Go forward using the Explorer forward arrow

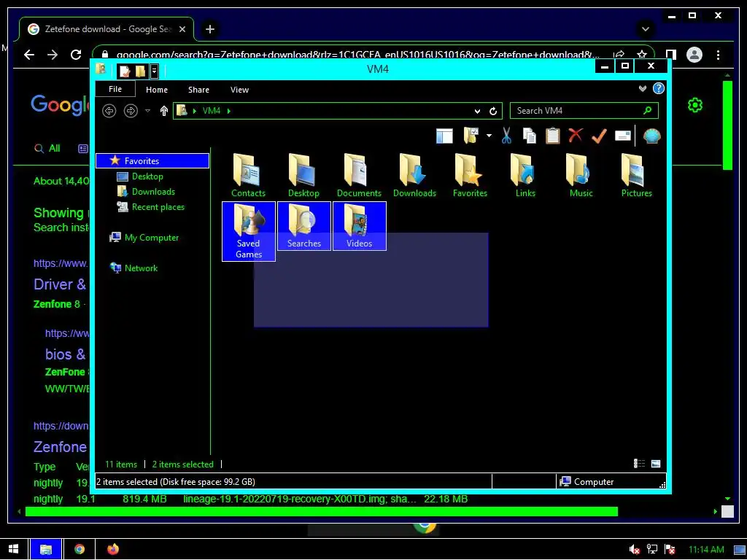pos(131,111)
